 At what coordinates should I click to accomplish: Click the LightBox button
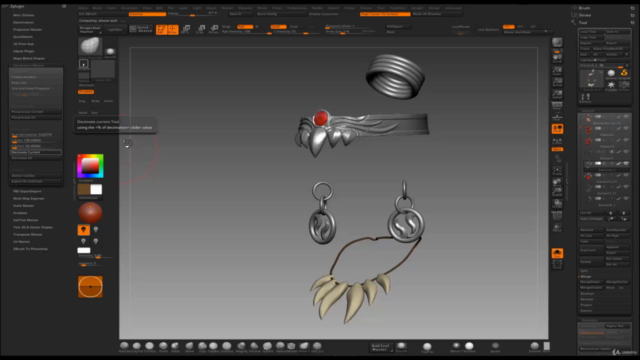tap(115, 29)
